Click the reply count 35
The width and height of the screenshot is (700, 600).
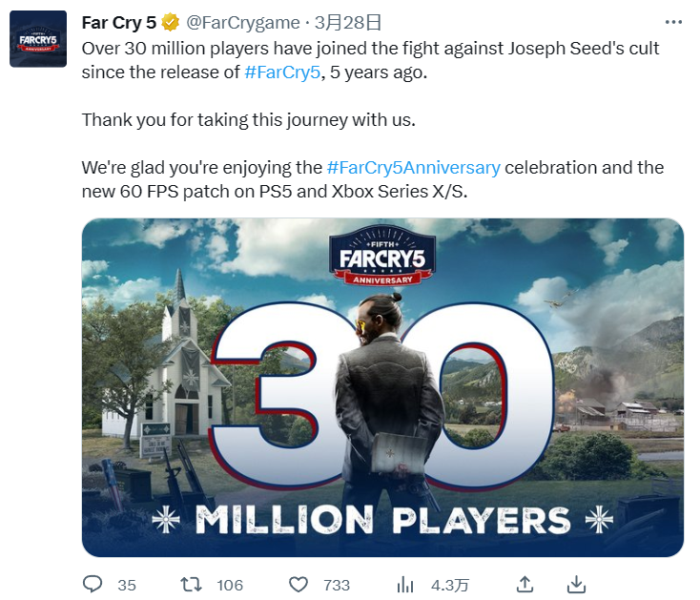(127, 585)
